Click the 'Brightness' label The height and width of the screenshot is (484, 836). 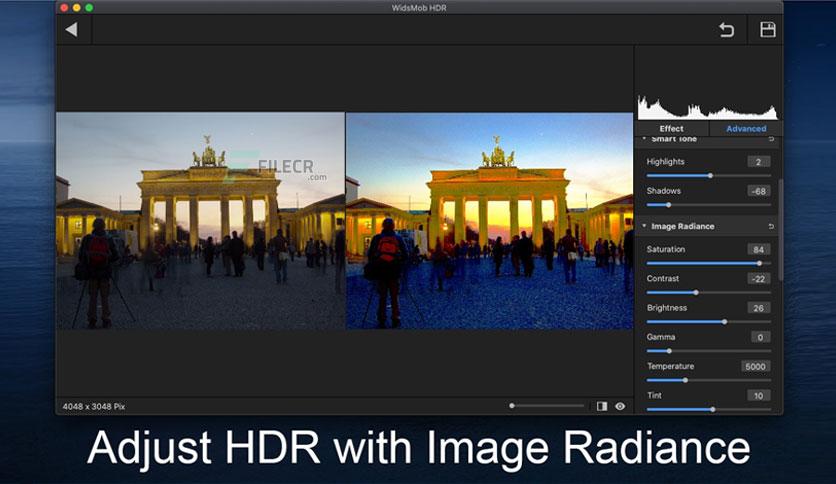tap(667, 308)
